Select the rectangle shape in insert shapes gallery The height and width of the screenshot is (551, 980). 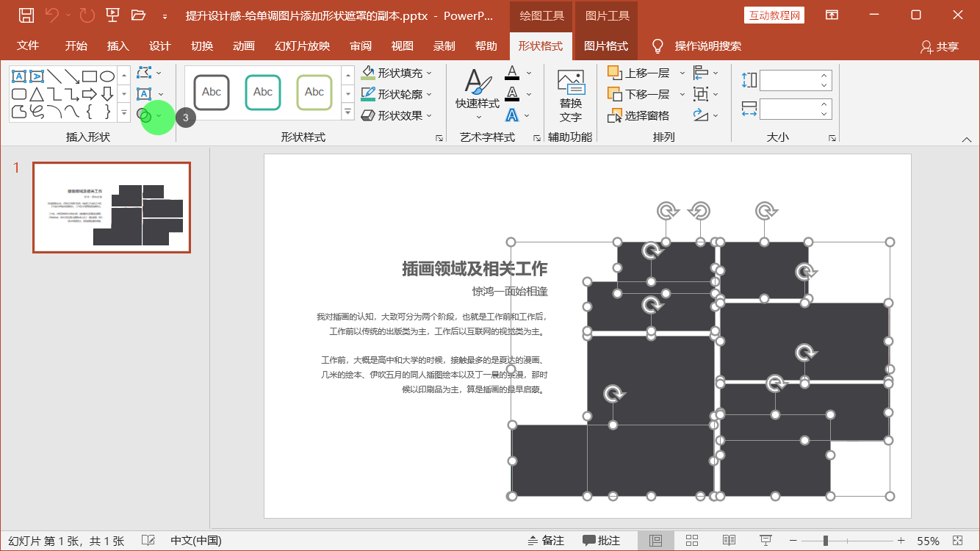click(x=89, y=76)
